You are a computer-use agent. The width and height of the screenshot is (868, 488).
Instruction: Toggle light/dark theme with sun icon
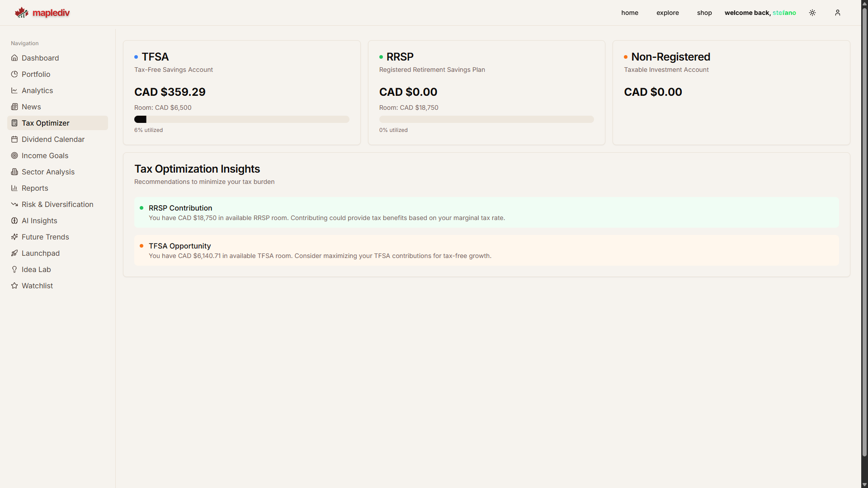(x=812, y=13)
